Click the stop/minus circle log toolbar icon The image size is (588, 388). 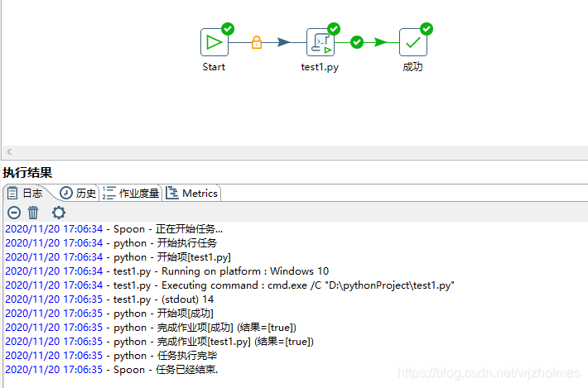[14, 213]
